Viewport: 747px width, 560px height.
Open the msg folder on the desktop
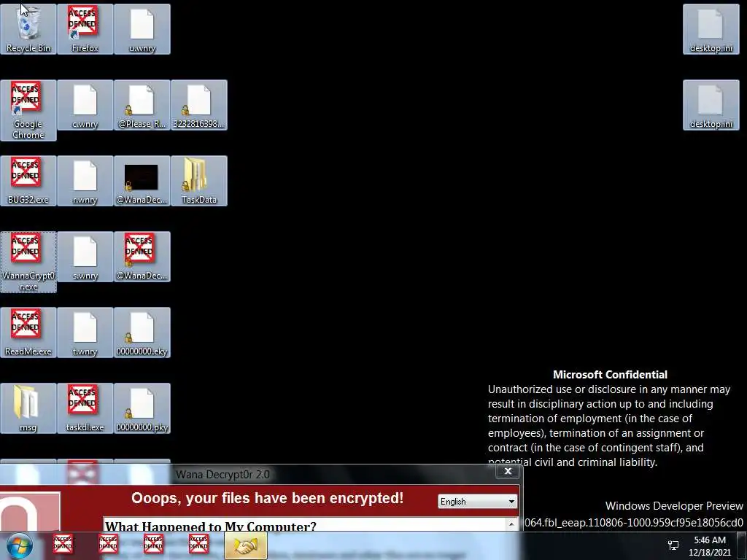(28, 408)
